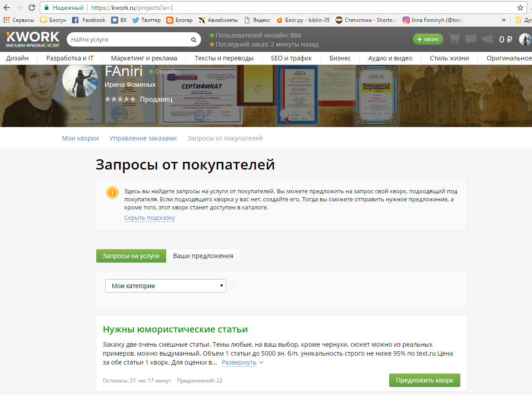Click Осталось: 21 час 17 минут text
This screenshot has width=532, height=395.
pos(137,381)
